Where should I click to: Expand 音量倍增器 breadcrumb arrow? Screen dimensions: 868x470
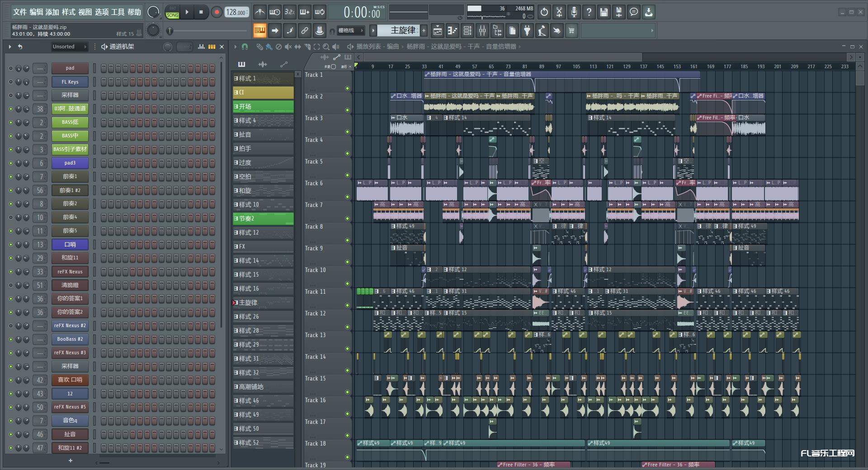pyautogui.click(x=520, y=47)
